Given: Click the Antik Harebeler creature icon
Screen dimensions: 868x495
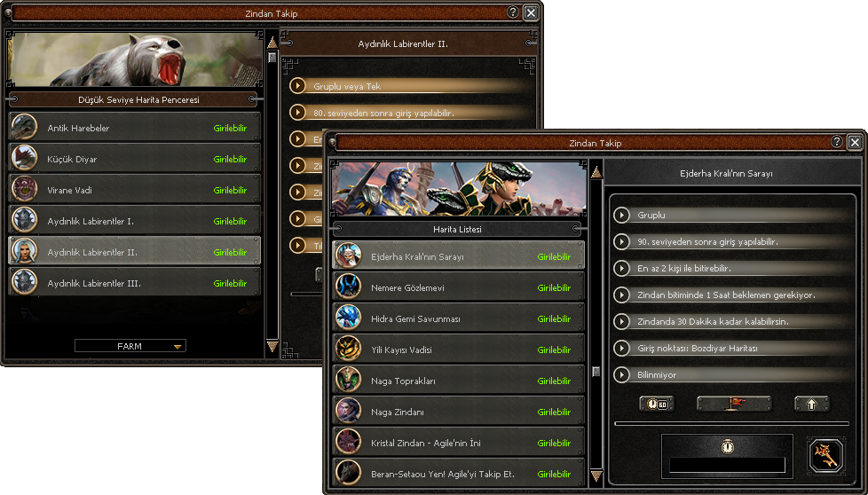Looking at the screenshot, I should (24, 127).
